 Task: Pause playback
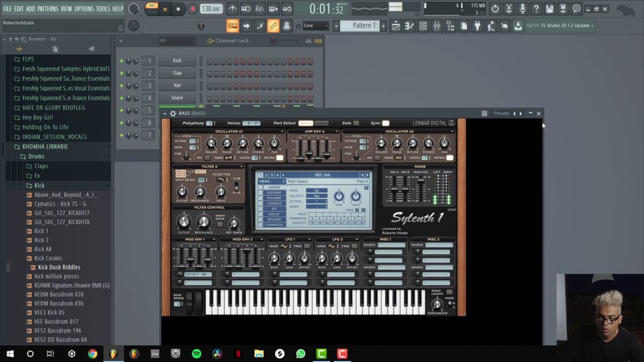coord(165,9)
